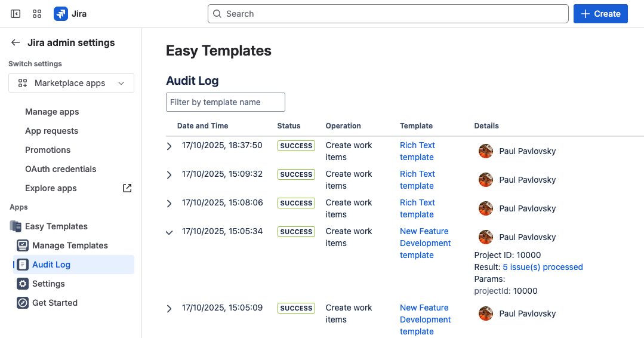Expand the 17/10/2025, 15:09:32 log entry
The width and height of the screenshot is (644, 338).
169,175
